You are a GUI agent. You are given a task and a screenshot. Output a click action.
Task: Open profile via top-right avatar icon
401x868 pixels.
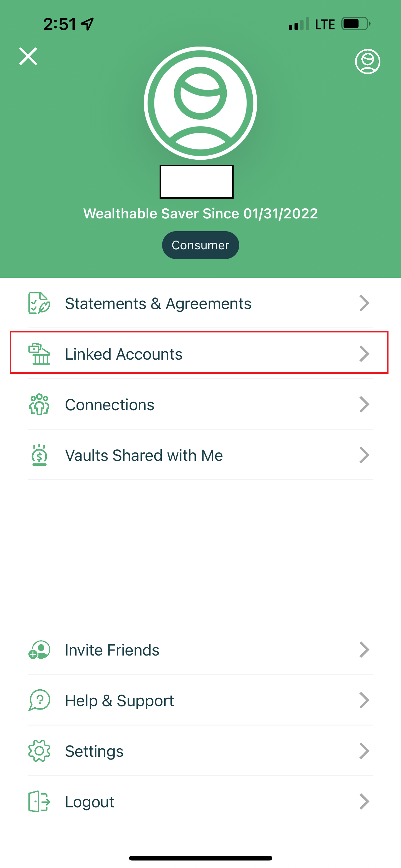point(368,61)
